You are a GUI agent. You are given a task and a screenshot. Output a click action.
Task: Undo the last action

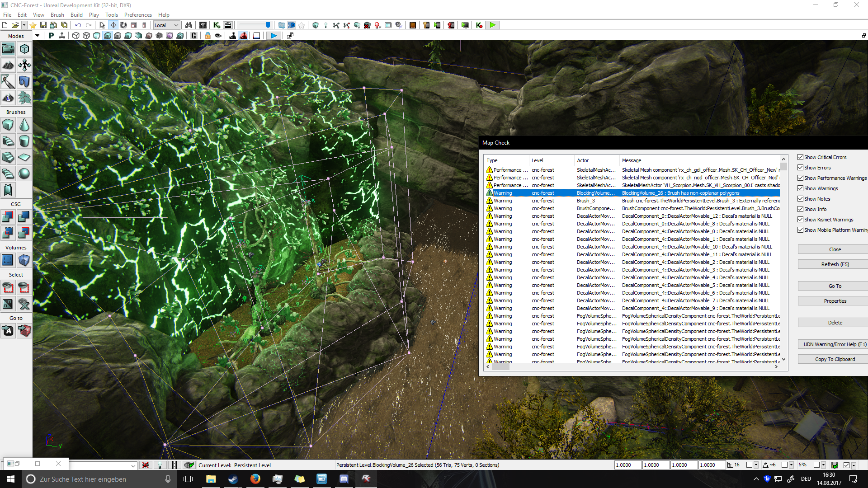click(x=78, y=25)
